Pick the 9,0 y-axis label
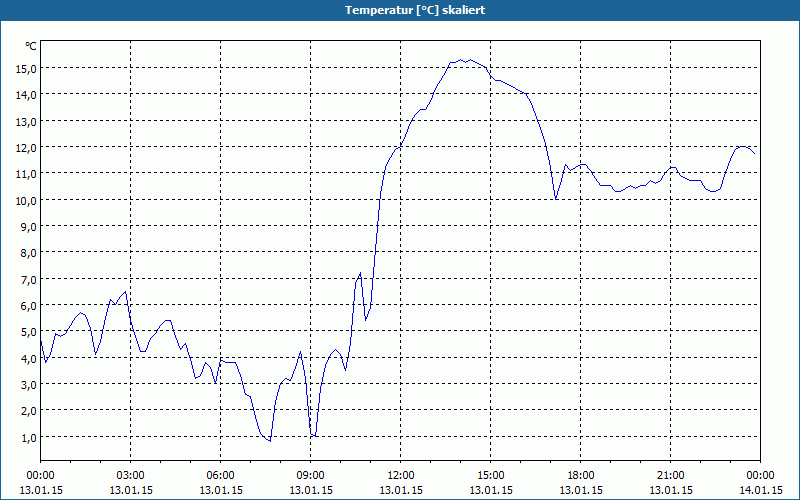This screenshot has width=800, height=500. 29,227
